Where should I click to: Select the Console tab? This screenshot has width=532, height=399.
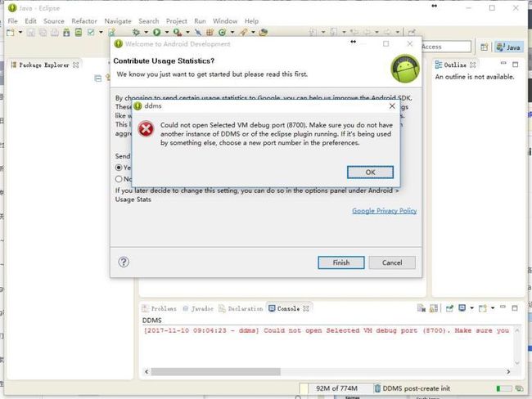pyautogui.click(x=289, y=308)
